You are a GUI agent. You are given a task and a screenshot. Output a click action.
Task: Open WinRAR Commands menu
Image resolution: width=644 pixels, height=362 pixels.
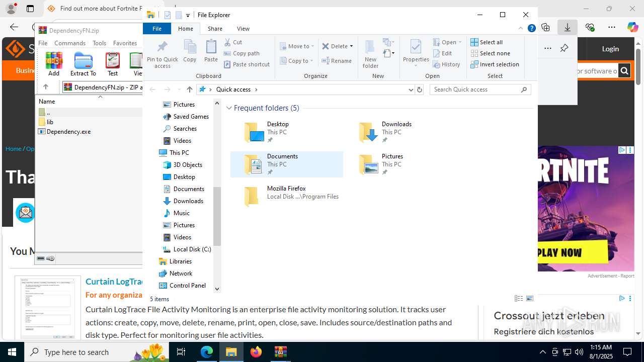pos(70,43)
